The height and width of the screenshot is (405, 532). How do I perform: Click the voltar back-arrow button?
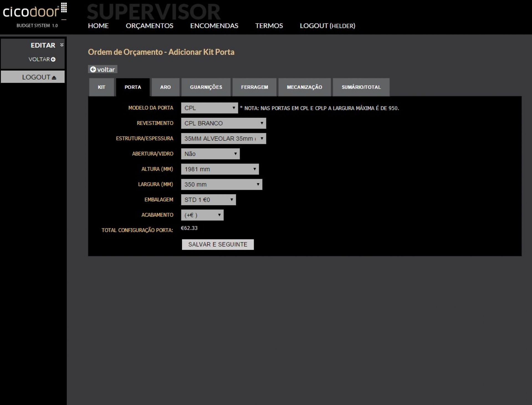pos(103,69)
